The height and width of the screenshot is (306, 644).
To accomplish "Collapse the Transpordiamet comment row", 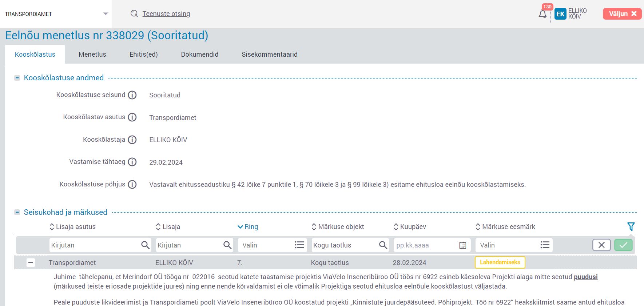I will (x=31, y=262).
